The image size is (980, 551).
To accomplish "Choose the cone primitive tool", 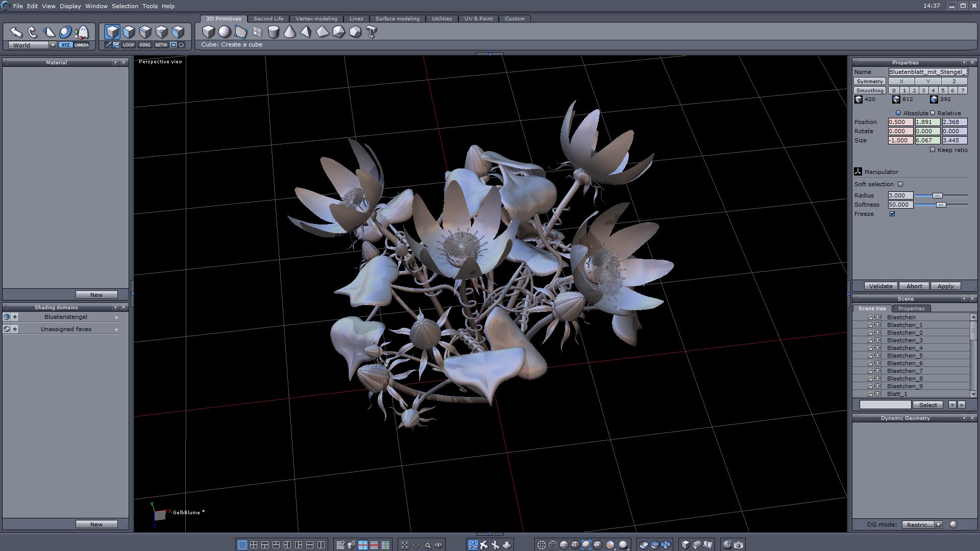I will [289, 32].
